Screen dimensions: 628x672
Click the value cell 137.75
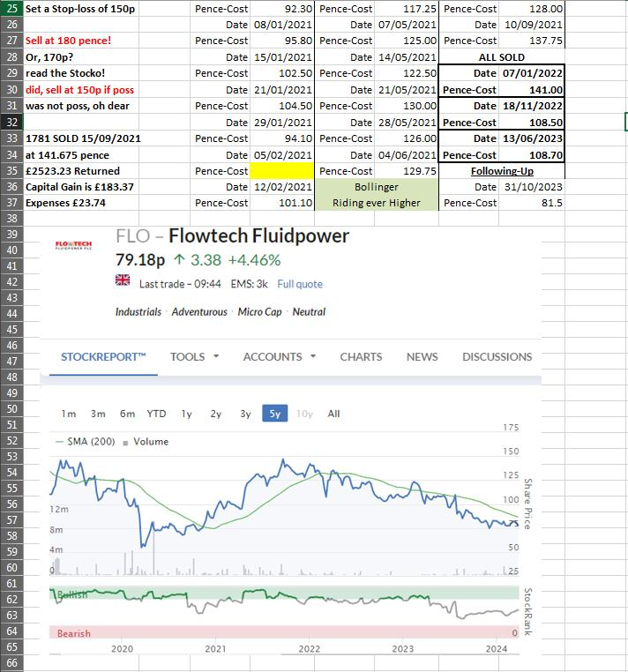point(532,41)
